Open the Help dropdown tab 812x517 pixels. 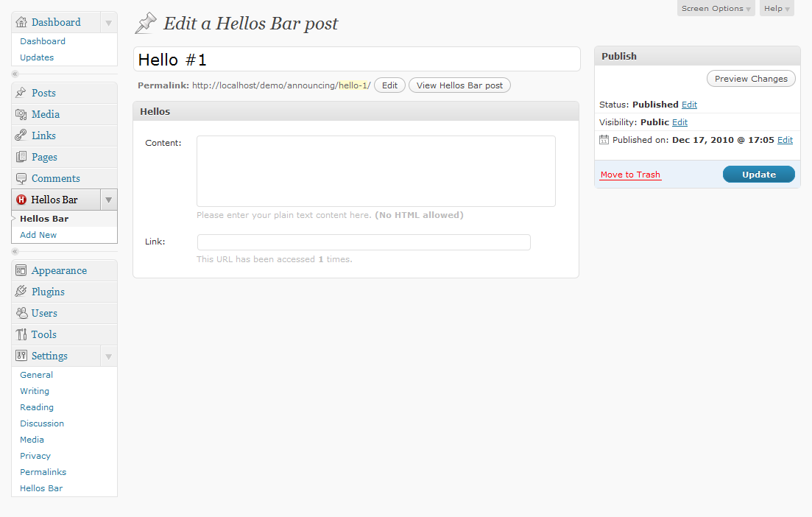(777, 8)
